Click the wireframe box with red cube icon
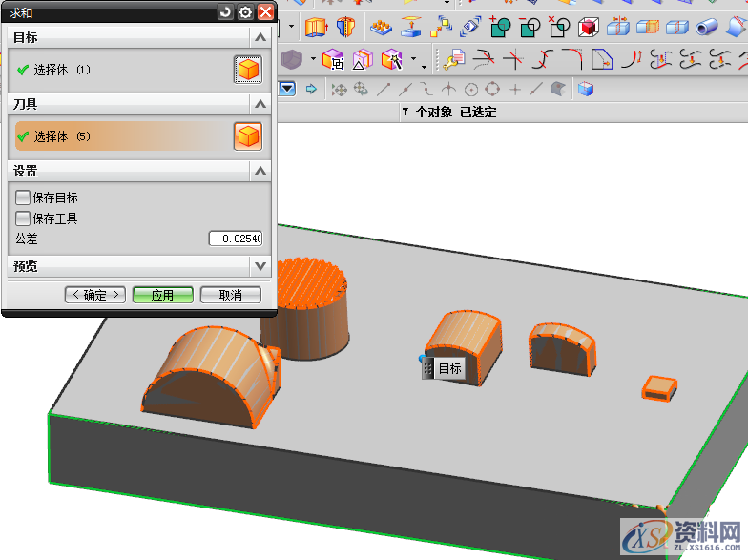 tap(589, 27)
